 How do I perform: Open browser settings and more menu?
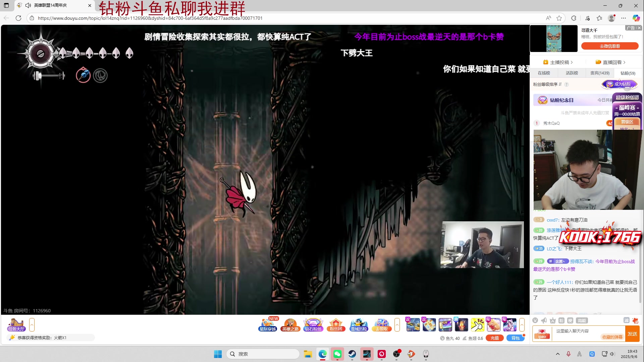(624, 18)
